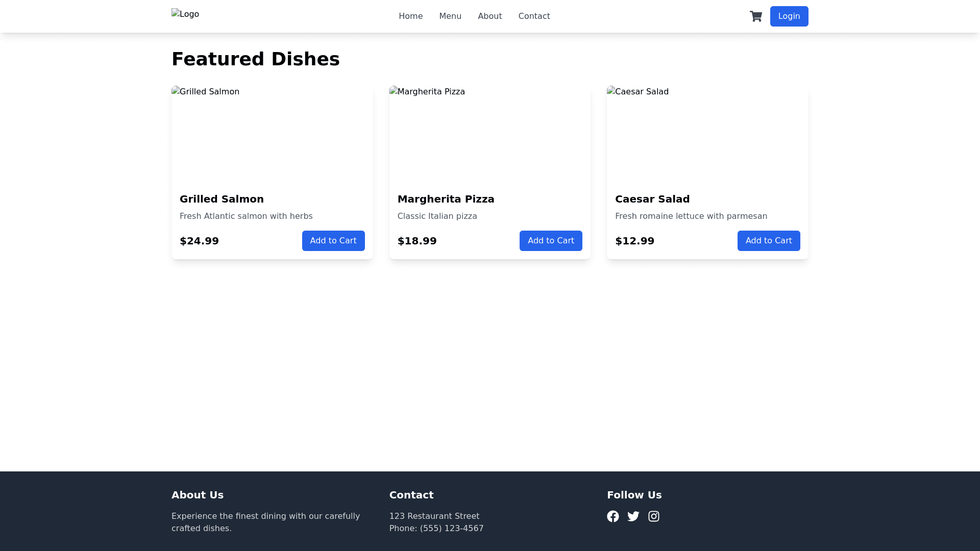Add Caesar Salad to cart
This screenshot has width=980, height=551.
coord(769,240)
